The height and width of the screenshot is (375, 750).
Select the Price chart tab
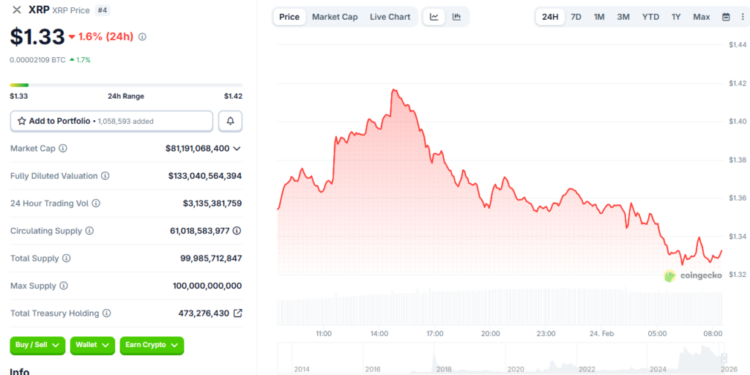pyautogui.click(x=289, y=17)
